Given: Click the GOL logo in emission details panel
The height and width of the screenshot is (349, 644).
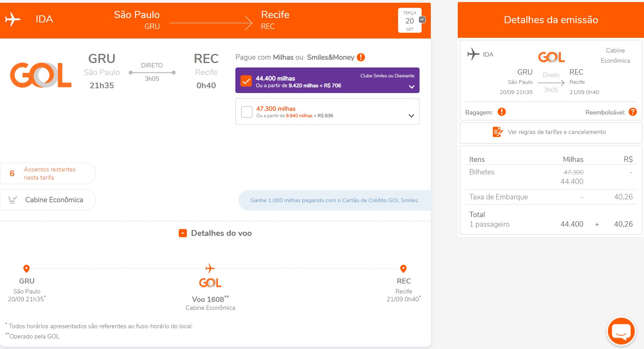Looking at the screenshot, I should (551, 57).
